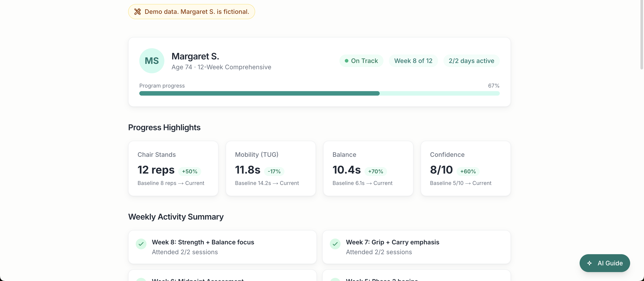Viewport: 644px width, 281px height.
Task: Click the sparkle icon in AI Guide
Action: tap(589, 263)
